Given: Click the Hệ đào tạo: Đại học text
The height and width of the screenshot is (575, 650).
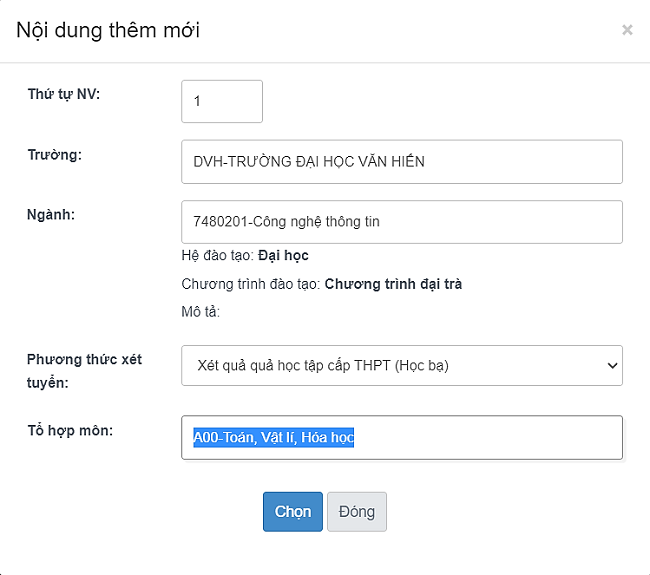Looking at the screenshot, I should coord(245,255).
